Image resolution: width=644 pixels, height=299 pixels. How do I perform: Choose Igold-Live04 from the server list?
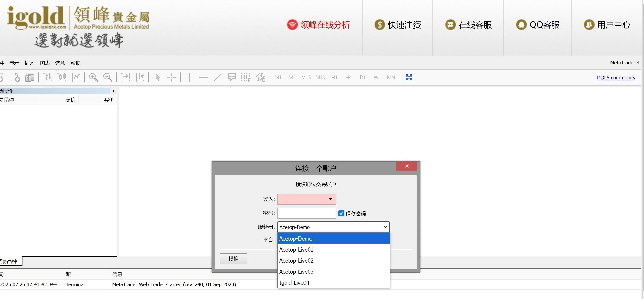[x=334, y=282]
